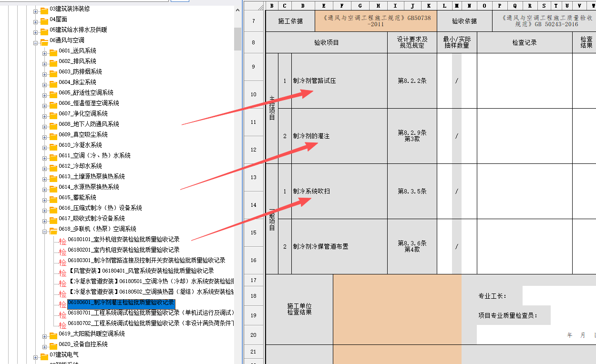The image size is (596, 364).
Task: Select the 0602_排风系统 label
Action: [77, 61]
